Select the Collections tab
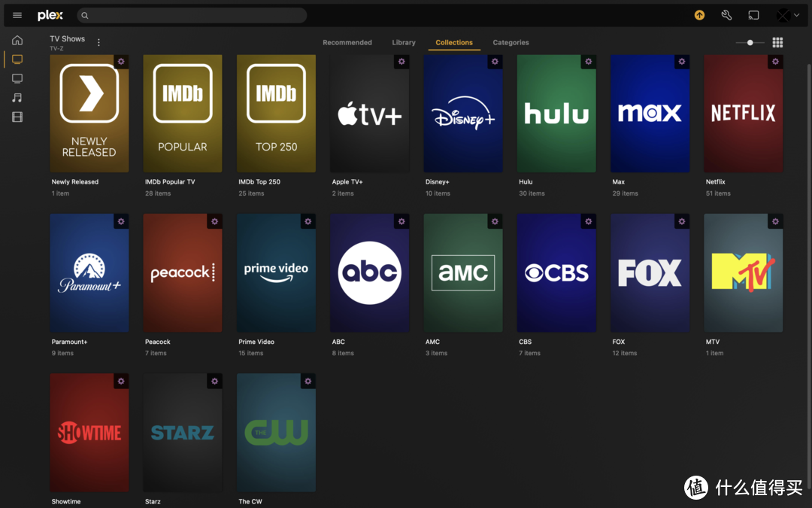 [x=454, y=42]
